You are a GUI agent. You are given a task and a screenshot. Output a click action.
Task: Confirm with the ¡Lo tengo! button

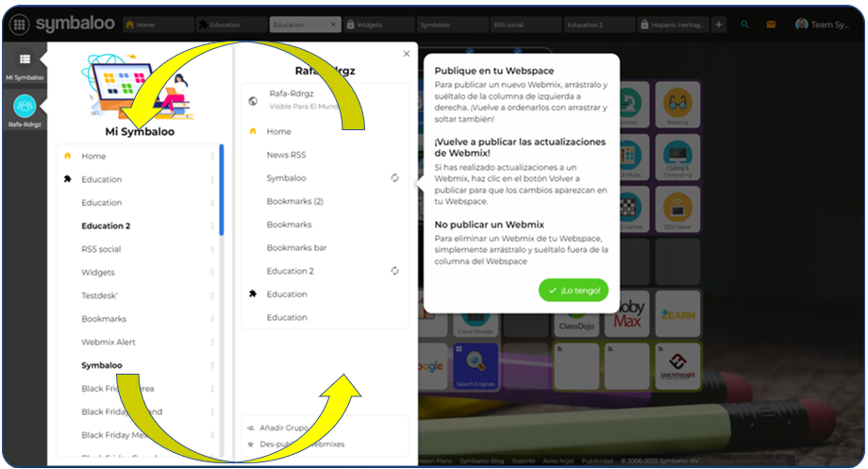[574, 290]
